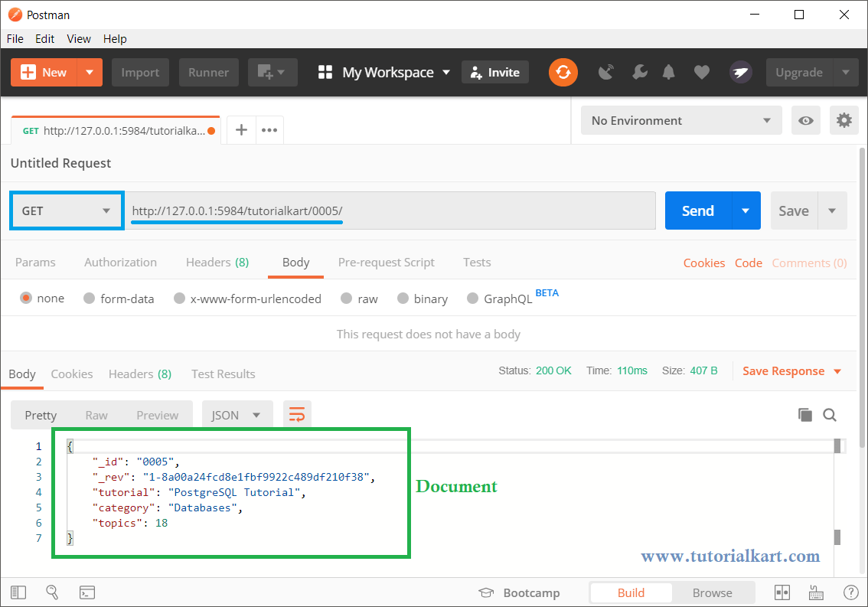Open workspace settings gear icon

(844, 120)
